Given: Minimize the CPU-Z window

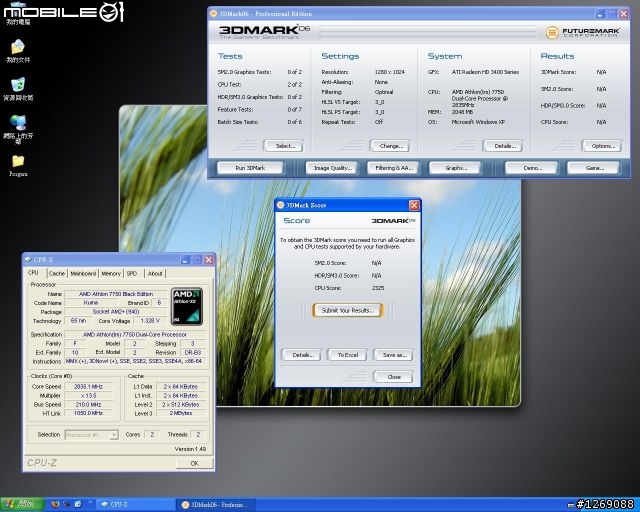Looking at the screenshot, I should click(185, 260).
